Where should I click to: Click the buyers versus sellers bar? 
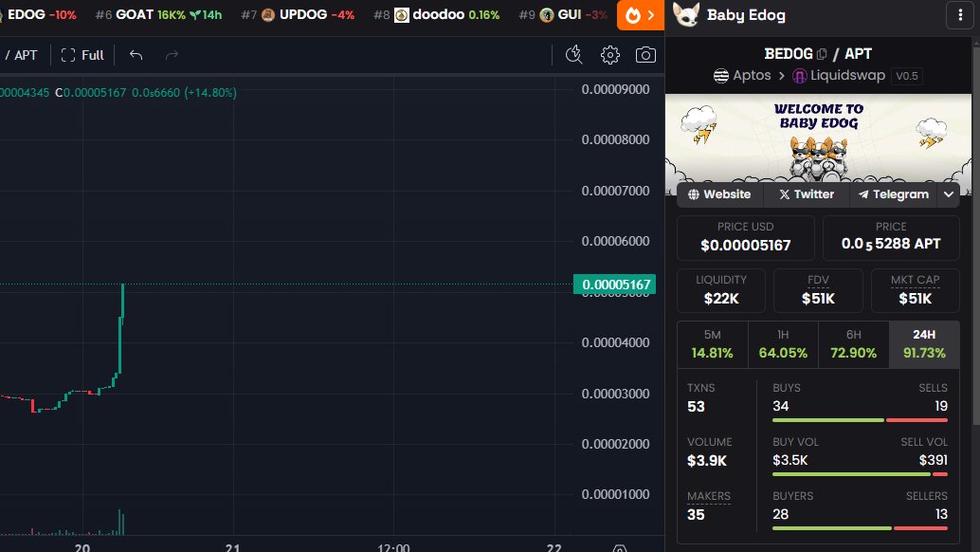[860, 528]
